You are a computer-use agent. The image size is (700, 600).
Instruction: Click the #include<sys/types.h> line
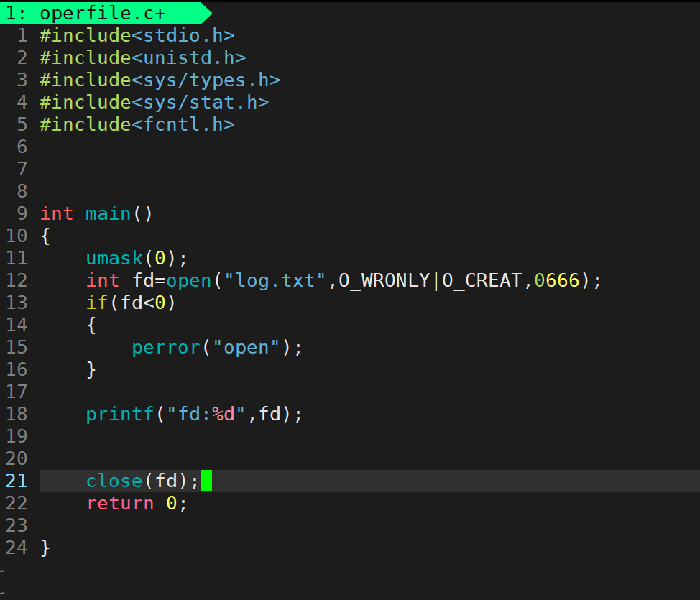pos(160,80)
